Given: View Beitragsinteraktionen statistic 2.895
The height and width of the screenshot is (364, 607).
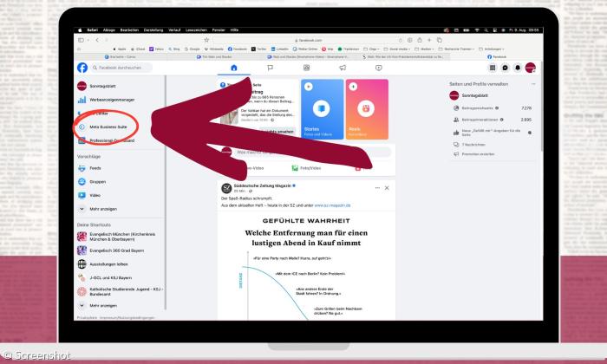Looking at the screenshot, I should click(x=493, y=120).
